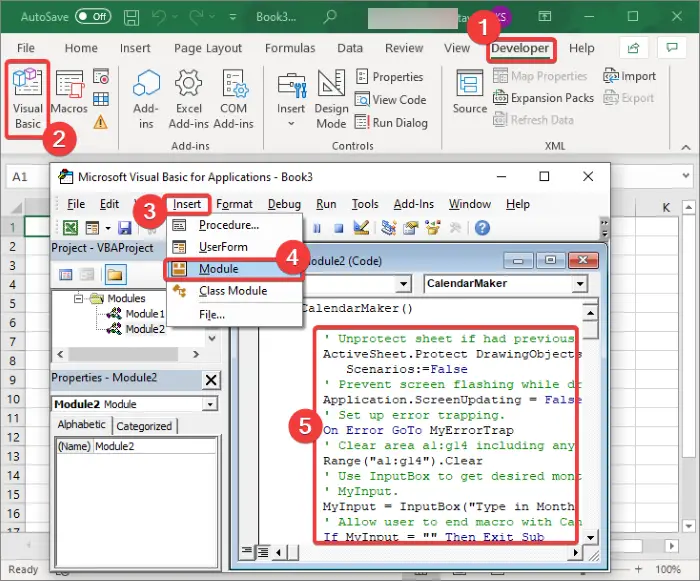Open Customize Quick Access Toolbar dropdown
700x581 pixels.
click(x=233, y=17)
